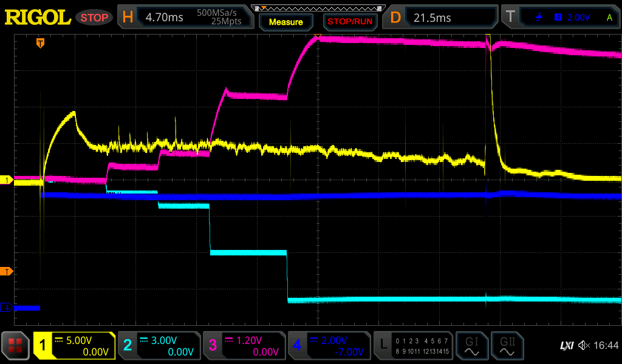Click the orange trigger level marker on left edge
Image resolution: width=622 pixels, height=364 pixels.
click(x=7, y=271)
